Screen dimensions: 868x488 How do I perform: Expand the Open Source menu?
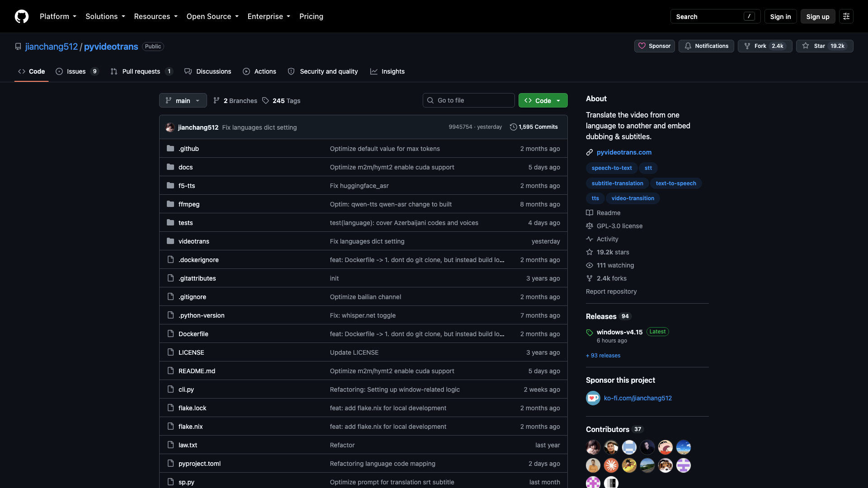tap(212, 16)
